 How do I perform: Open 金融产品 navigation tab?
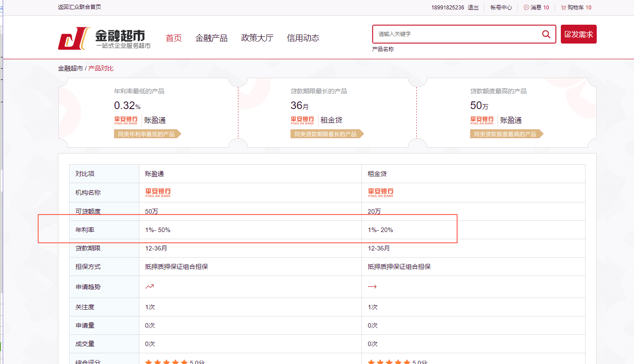[211, 38]
